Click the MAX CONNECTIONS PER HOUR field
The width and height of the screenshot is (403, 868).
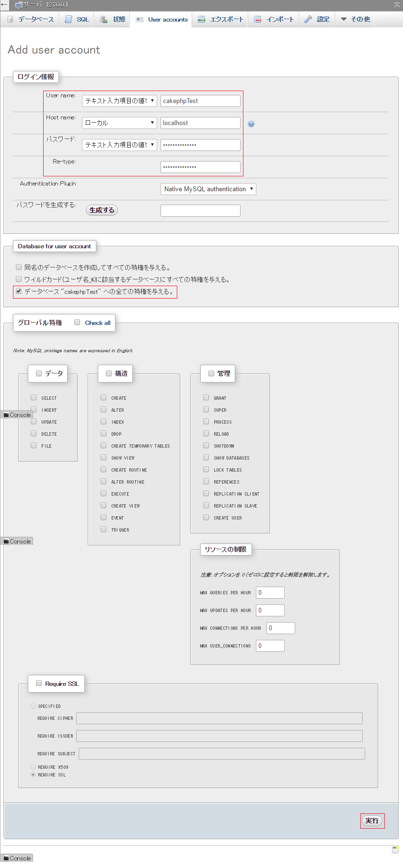pyautogui.click(x=281, y=628)
